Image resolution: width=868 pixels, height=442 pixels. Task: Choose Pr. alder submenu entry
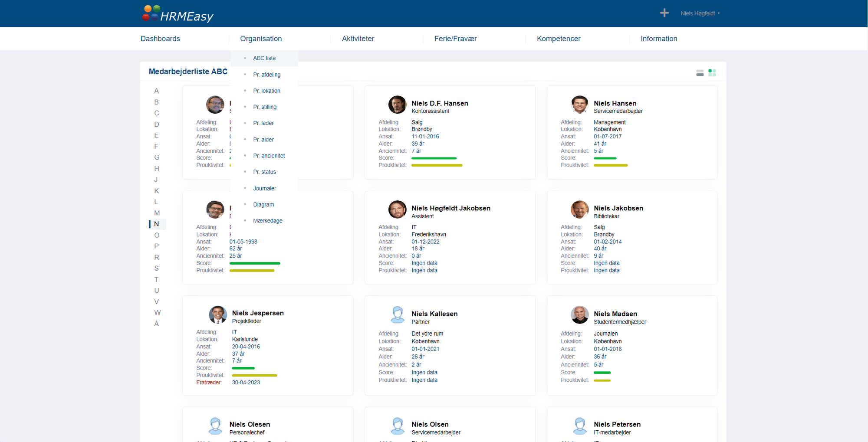coord(263,140)
